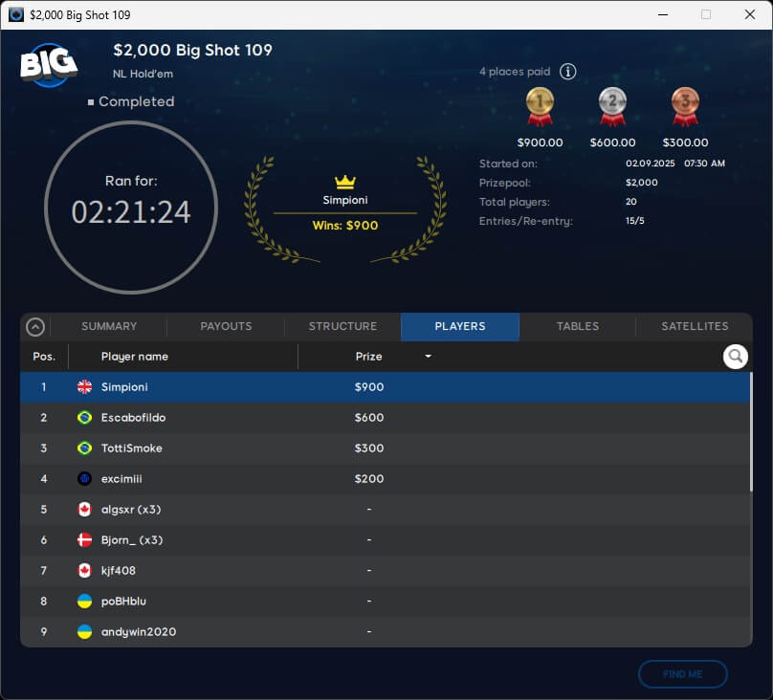Click the gold first place medal
This screenshot has height=700, width=773.
(x=540, y=106)
